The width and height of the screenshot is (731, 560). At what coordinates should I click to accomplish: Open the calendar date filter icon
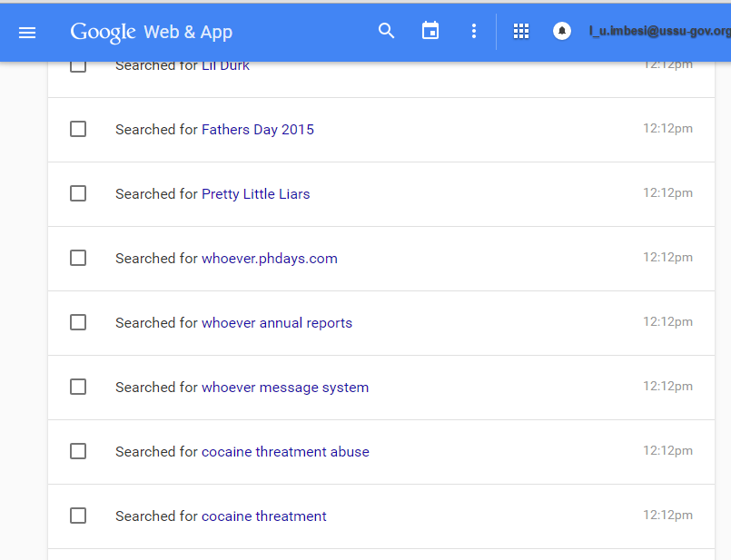430,31
